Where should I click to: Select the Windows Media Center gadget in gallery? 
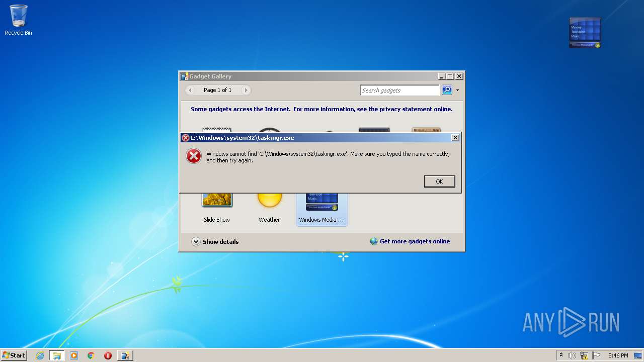click(321, 209)
